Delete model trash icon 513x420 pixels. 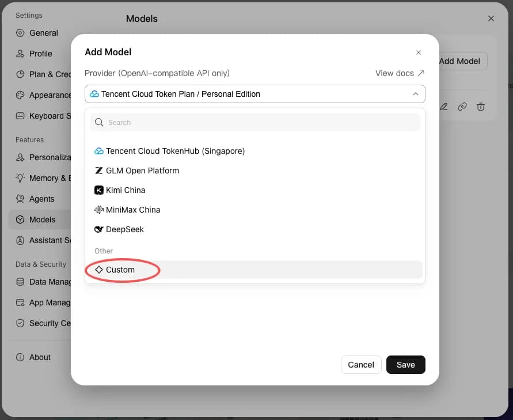point(481,107)
